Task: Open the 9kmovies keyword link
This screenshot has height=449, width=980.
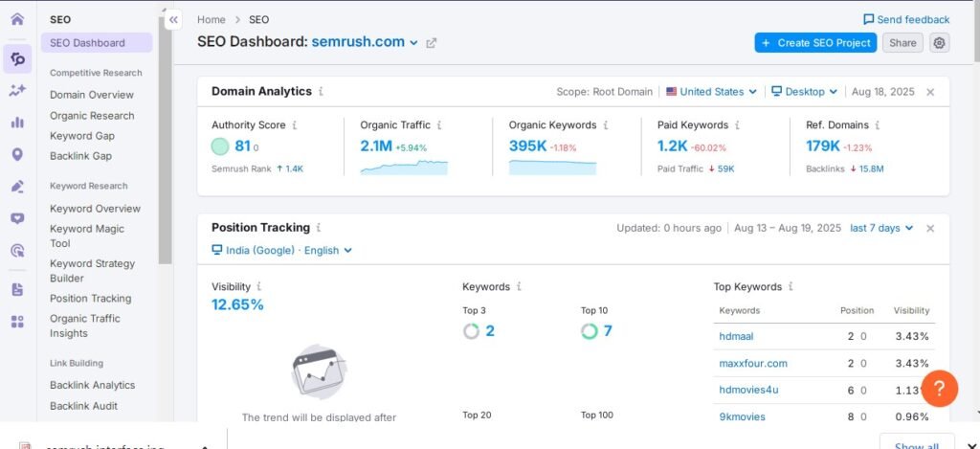Action: (742, 416)
